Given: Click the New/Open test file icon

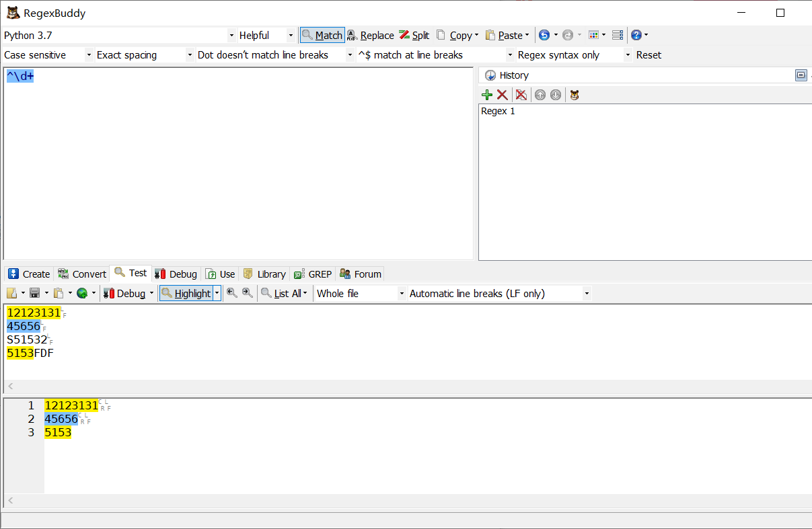Looking at the screenshot, I should [12, 293].
